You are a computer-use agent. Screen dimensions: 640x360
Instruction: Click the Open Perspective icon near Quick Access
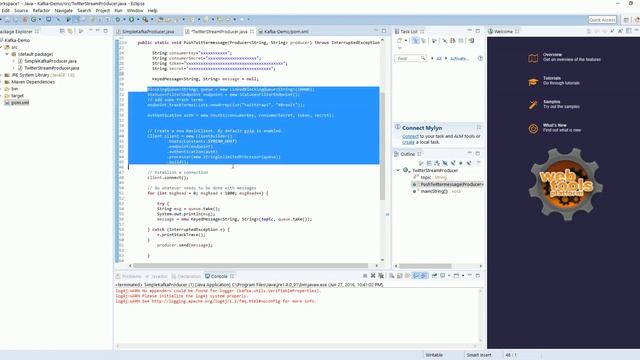click(626, 20)
